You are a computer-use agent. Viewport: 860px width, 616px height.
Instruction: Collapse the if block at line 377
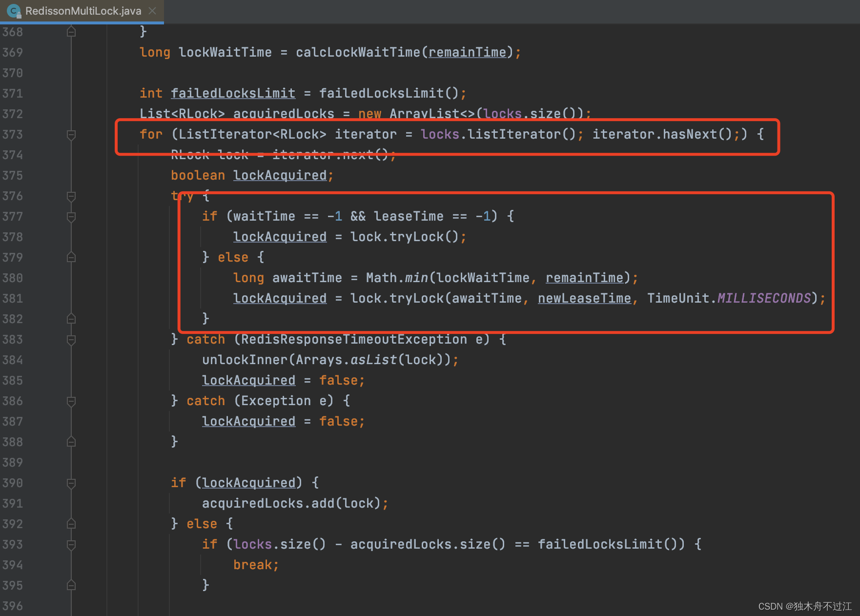pyautogui.click(x=71, y=217)
